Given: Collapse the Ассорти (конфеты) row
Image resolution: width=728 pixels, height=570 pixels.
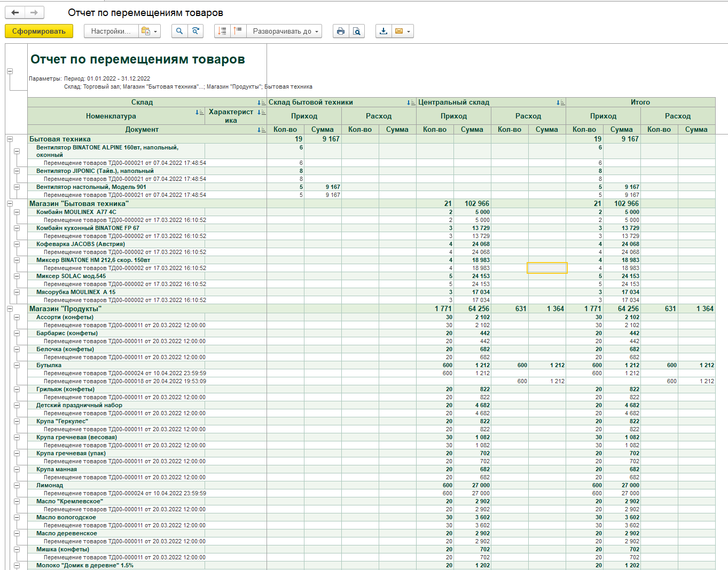Looking at the screenshot, I should coord(17,317).
